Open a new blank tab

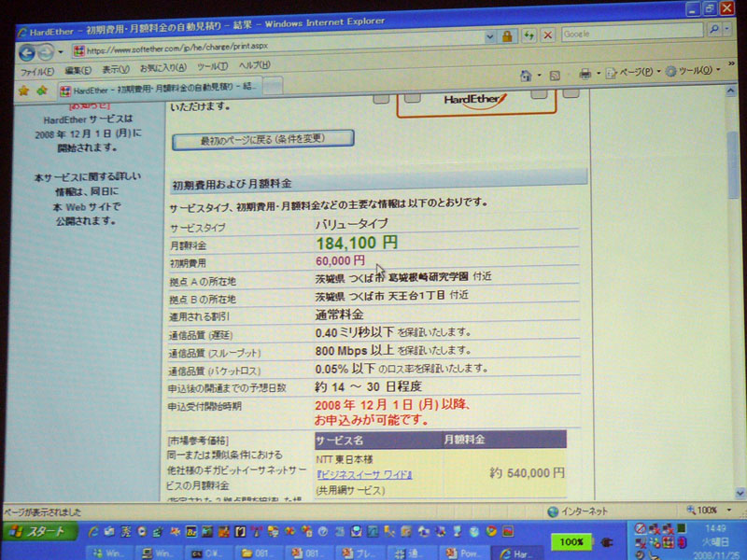(x=274, y=86)
